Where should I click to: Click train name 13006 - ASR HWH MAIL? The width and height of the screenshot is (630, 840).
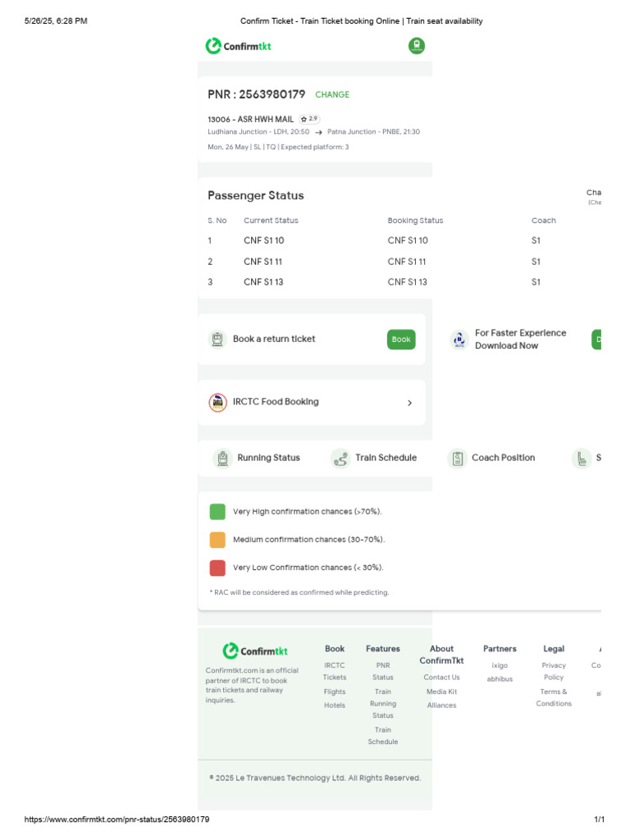pos(251,119)
